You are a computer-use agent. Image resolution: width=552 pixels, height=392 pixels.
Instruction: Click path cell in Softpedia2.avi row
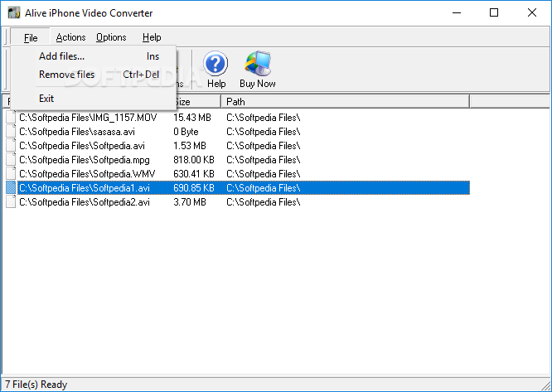tap(264, 202)
